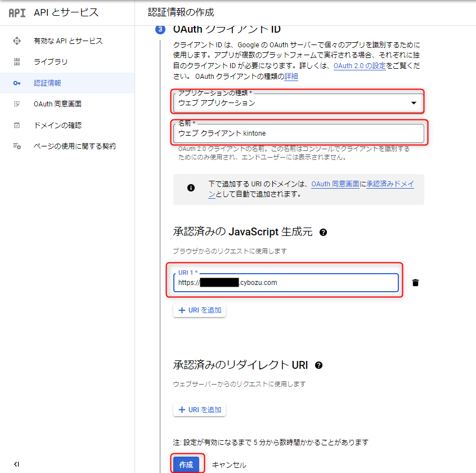Click the key icon for 認証情報
Image resolution: width=476 pixels, height=473 pixels.
click(x=17, y=83)
